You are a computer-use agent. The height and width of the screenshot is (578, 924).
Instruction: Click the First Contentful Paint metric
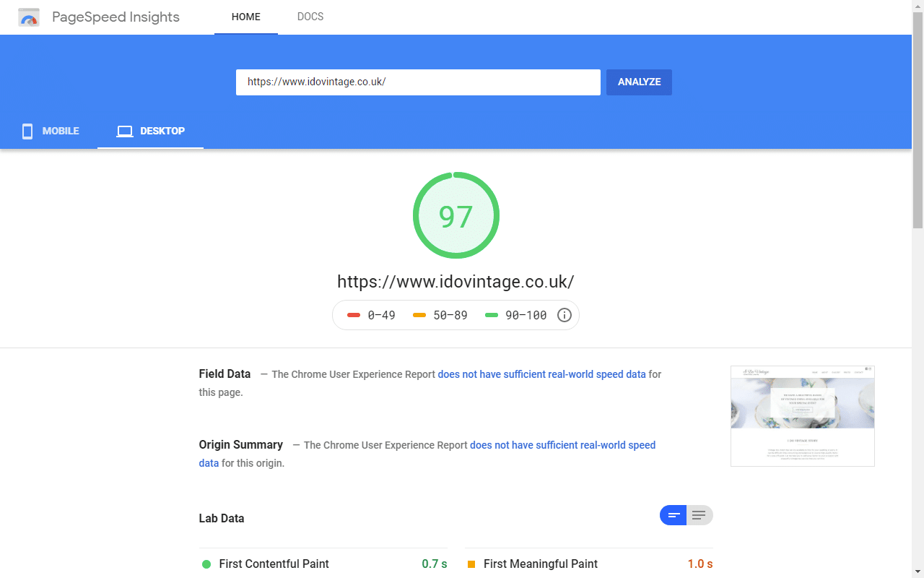pos(323,564)
